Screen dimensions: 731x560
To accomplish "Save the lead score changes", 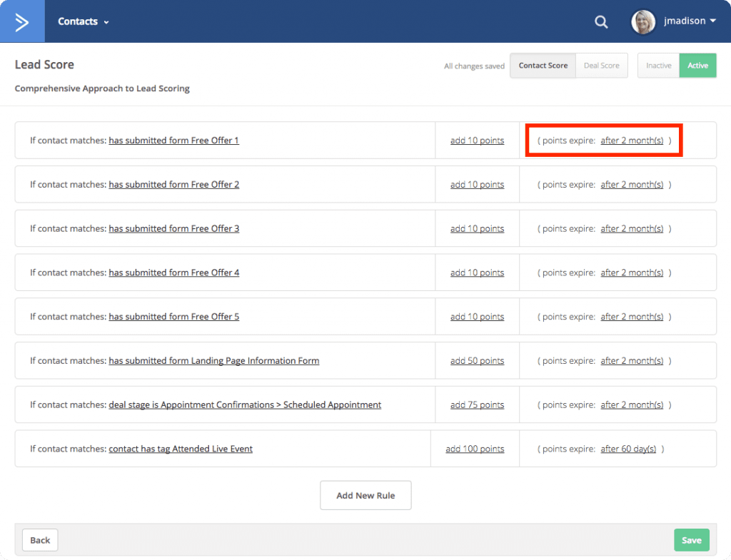I will point(691,540).
